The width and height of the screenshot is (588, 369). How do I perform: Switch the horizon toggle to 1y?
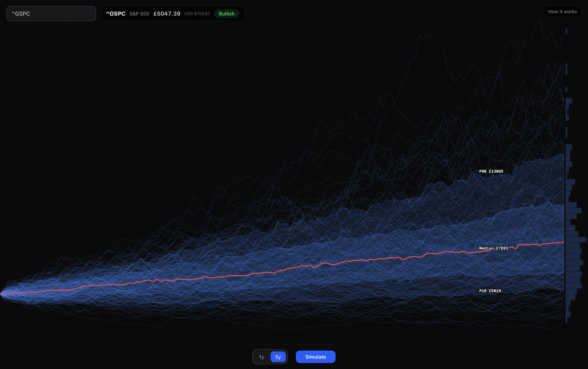coord(261,357)
